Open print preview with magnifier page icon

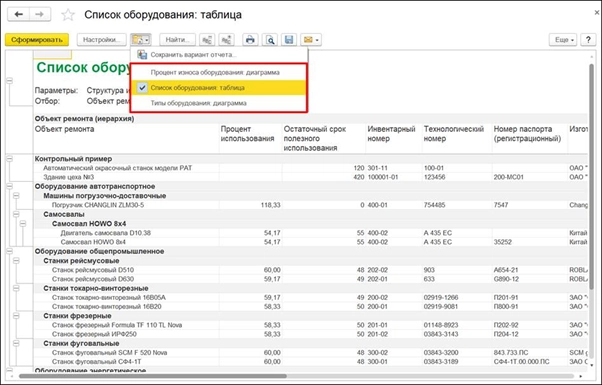click(270, 40)
